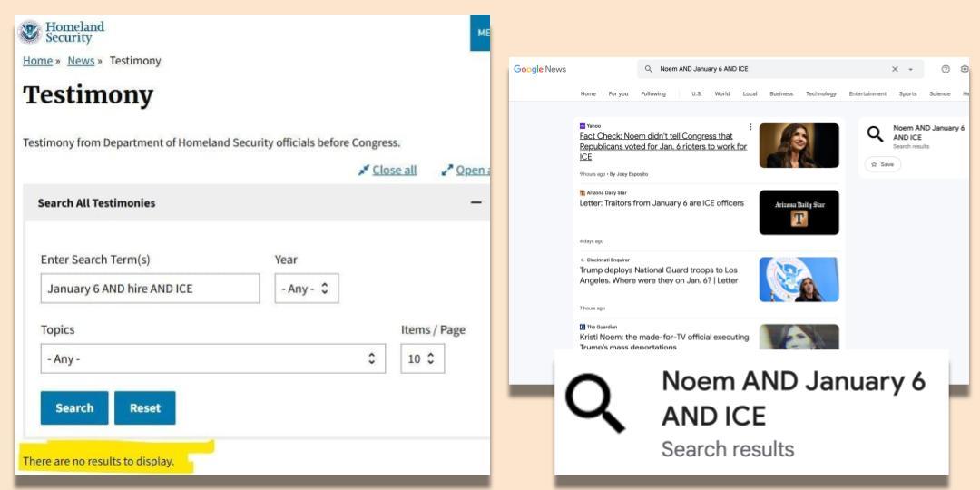Collapse all sections with Close all

[x=395, y=170]
